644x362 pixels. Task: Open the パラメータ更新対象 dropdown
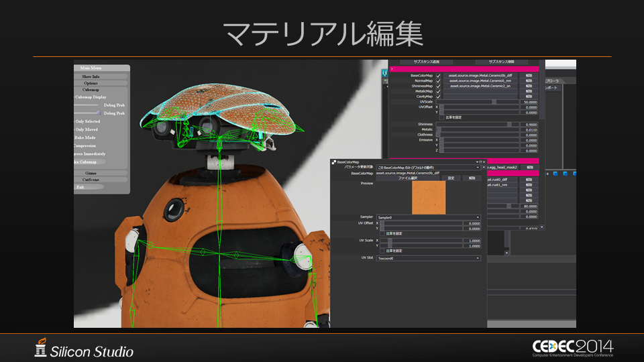click(429, 168)
